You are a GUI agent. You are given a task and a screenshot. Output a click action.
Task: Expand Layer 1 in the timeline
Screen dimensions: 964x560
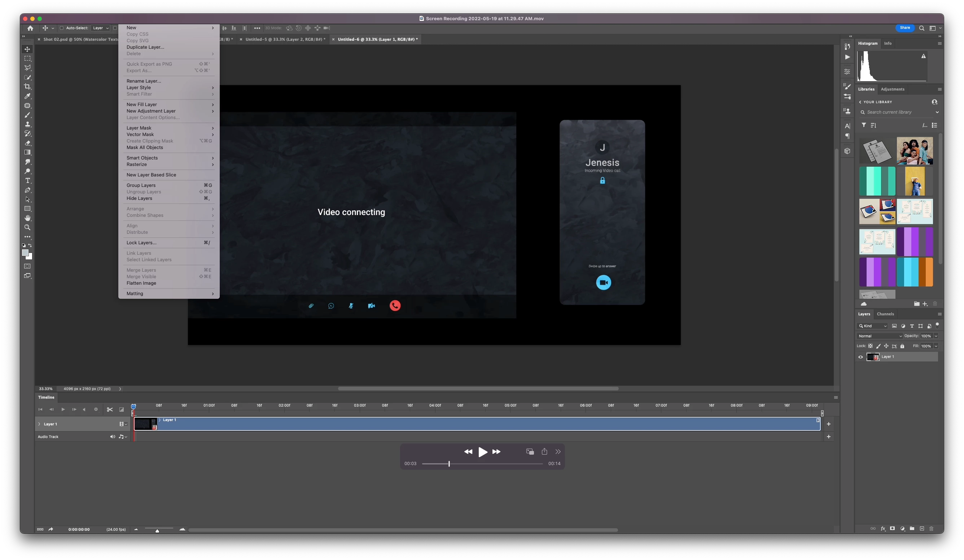tap(39, 424)
